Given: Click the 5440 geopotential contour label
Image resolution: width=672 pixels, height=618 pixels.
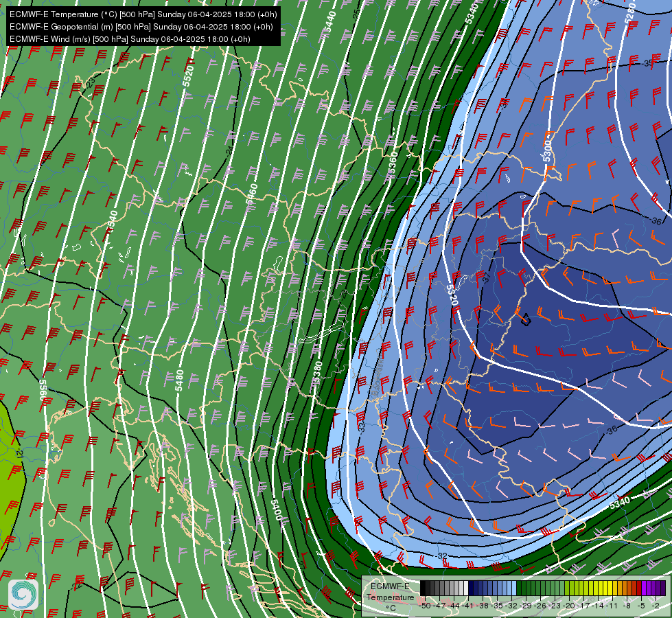Looking at the screenshot, I should [329, 21].
